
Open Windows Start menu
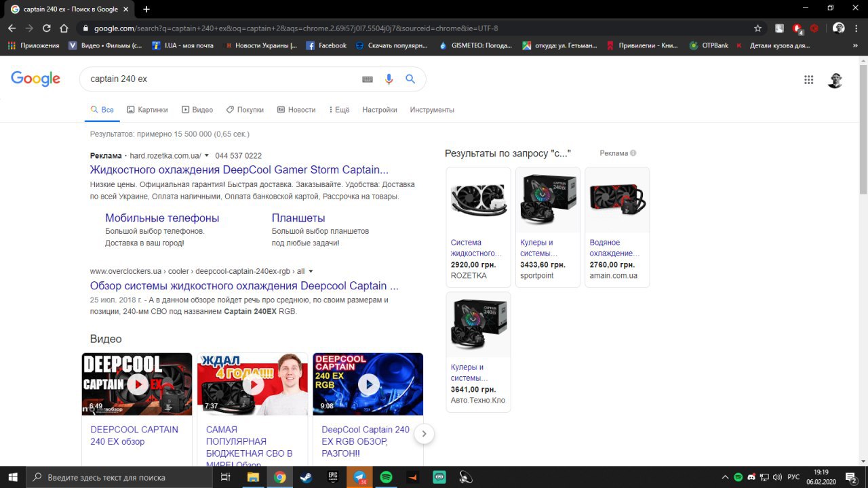13,477
